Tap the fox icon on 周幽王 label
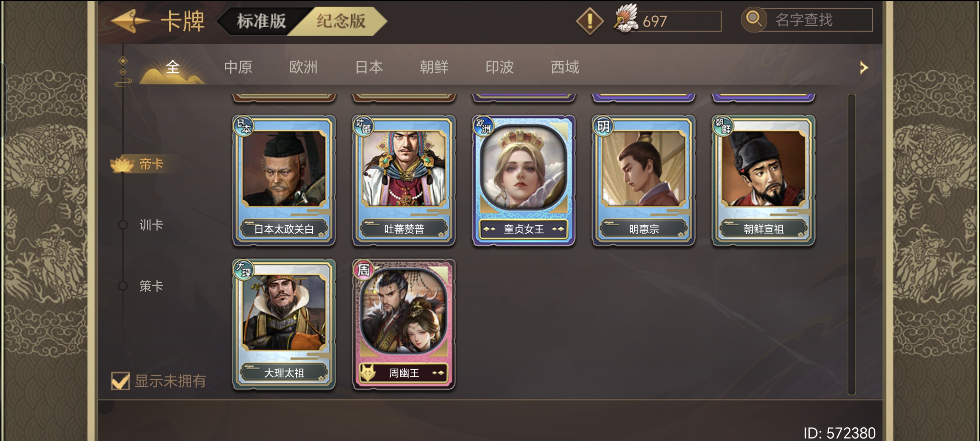 click(367, 373)
